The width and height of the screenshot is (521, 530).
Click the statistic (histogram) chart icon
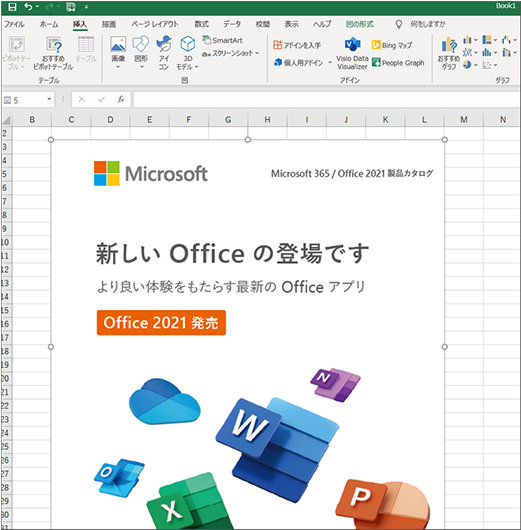tap(487, 52)
